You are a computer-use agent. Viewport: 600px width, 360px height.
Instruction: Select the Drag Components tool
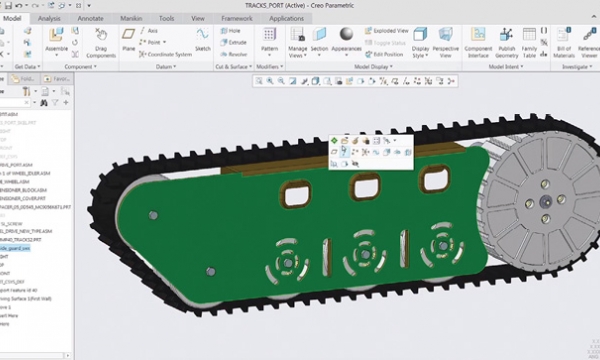[x=101, y=42]
